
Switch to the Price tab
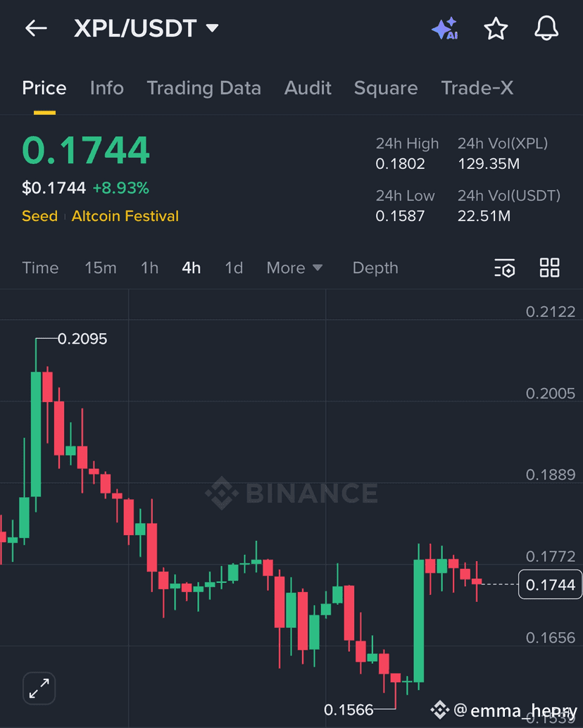44,88
